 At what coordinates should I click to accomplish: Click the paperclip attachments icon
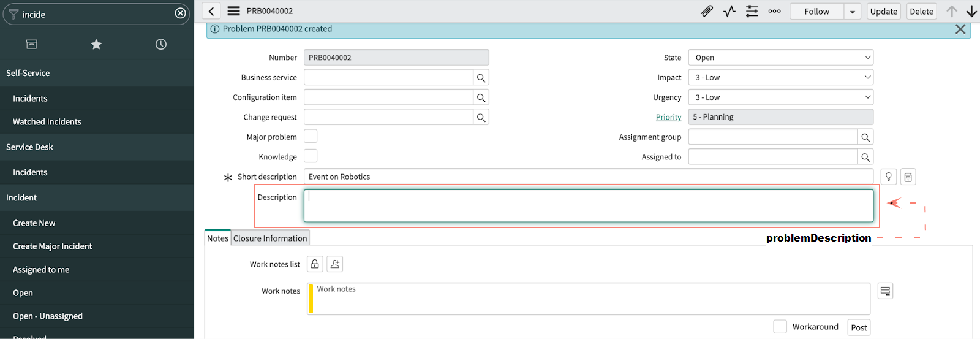click(x=707, y=11)
